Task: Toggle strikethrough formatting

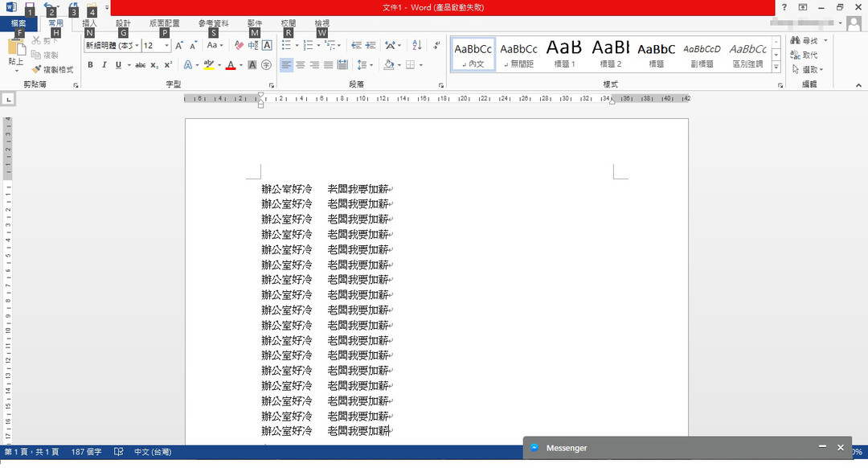Action: [141, 65]
